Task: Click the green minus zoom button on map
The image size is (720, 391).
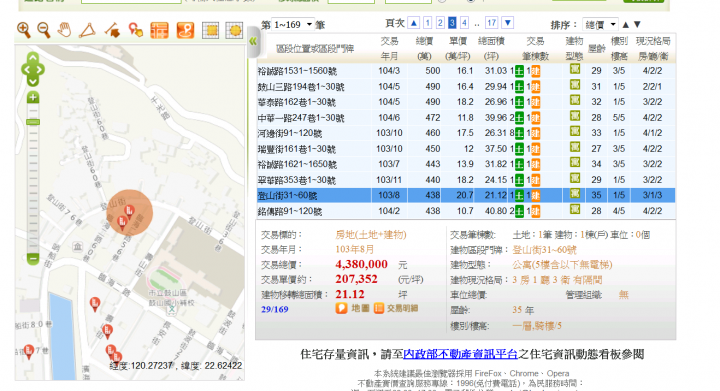Action: [x=33, y=258]
